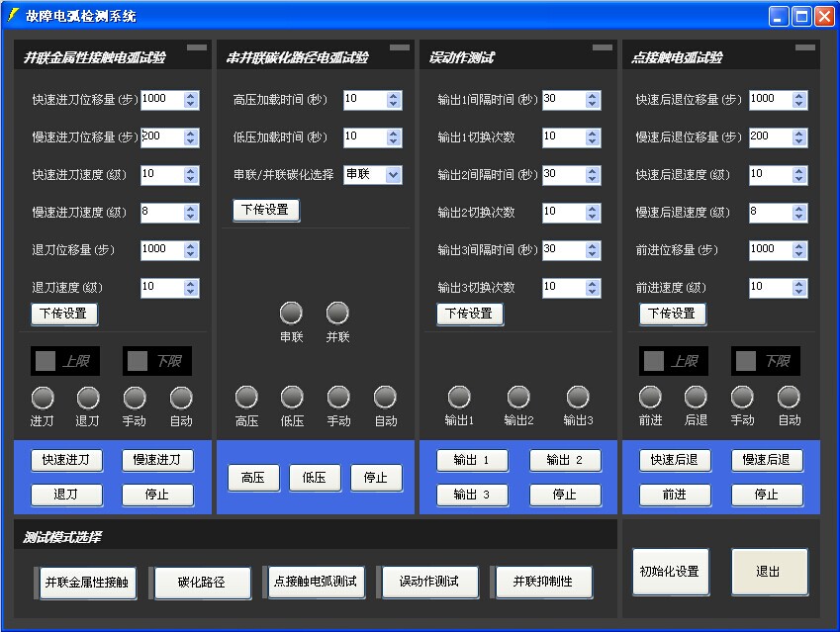This screenshot has height=632, width=840.
Task: Click the 并联 indicator lamp
Action: coord(337,314)
